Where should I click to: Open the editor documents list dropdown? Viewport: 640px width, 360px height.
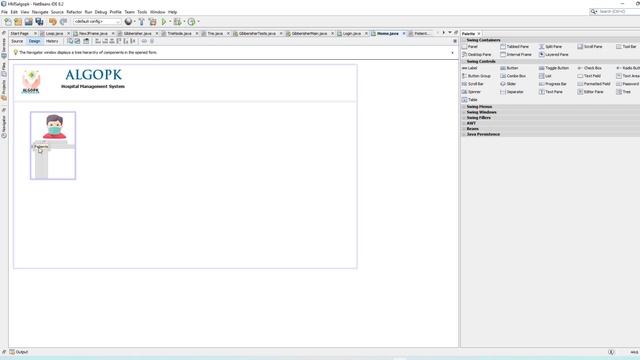click(x=450, y=33)
